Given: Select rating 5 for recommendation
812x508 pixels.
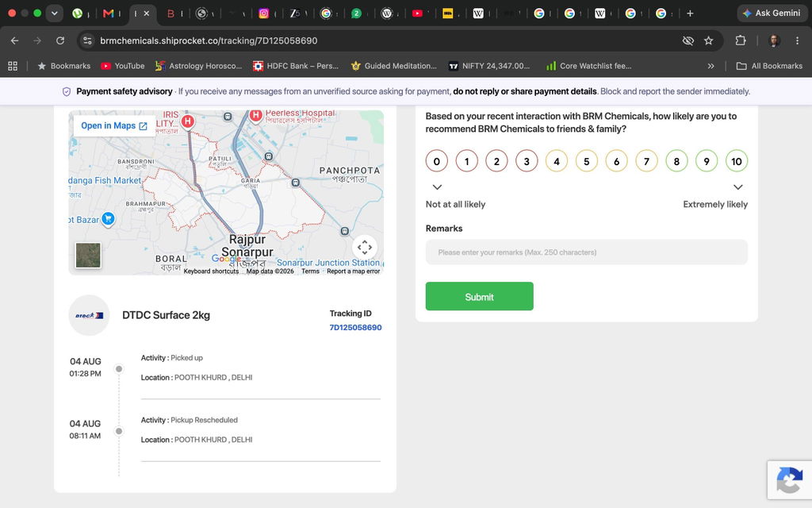Looking at the screenshot, I should point(587,161).
